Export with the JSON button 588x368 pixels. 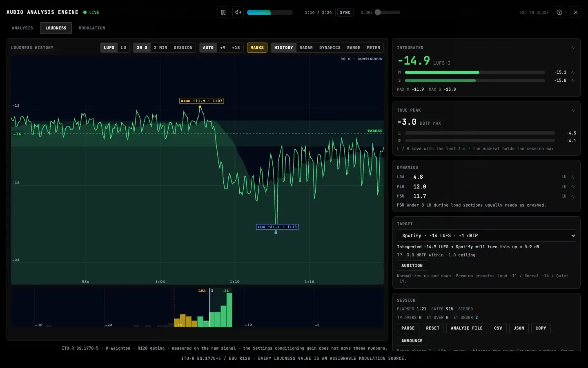click(x=519, y=328)
